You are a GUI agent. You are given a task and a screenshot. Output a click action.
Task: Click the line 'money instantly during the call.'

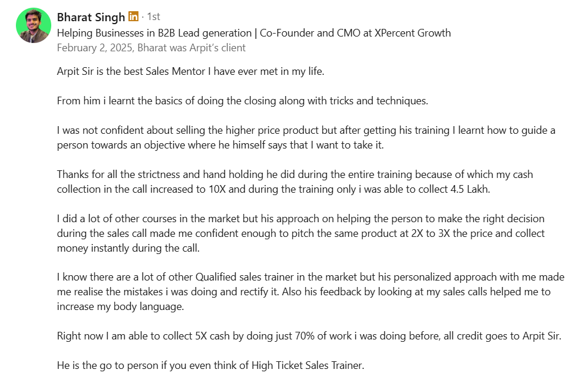click(x=128, y=248)
